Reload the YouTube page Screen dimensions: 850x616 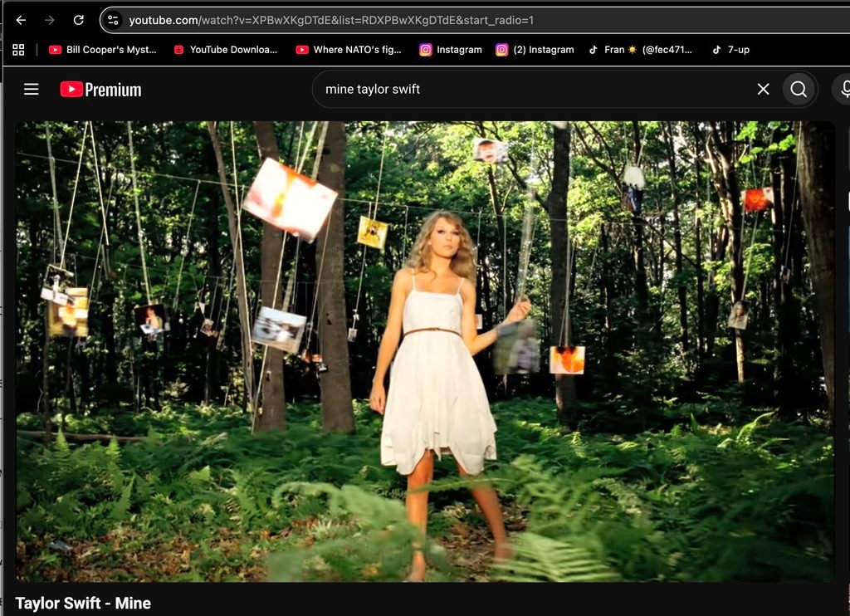[79, 20]
